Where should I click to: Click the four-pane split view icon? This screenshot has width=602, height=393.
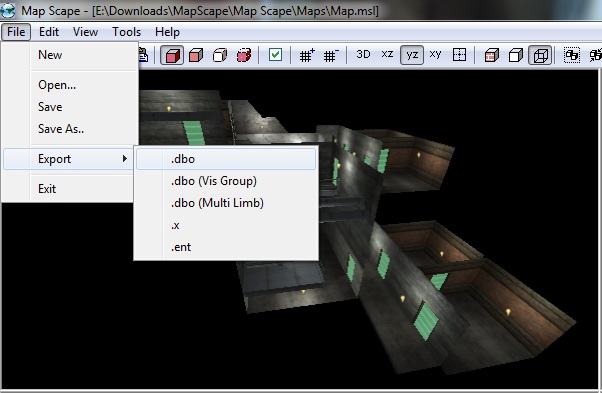[460, 55]
